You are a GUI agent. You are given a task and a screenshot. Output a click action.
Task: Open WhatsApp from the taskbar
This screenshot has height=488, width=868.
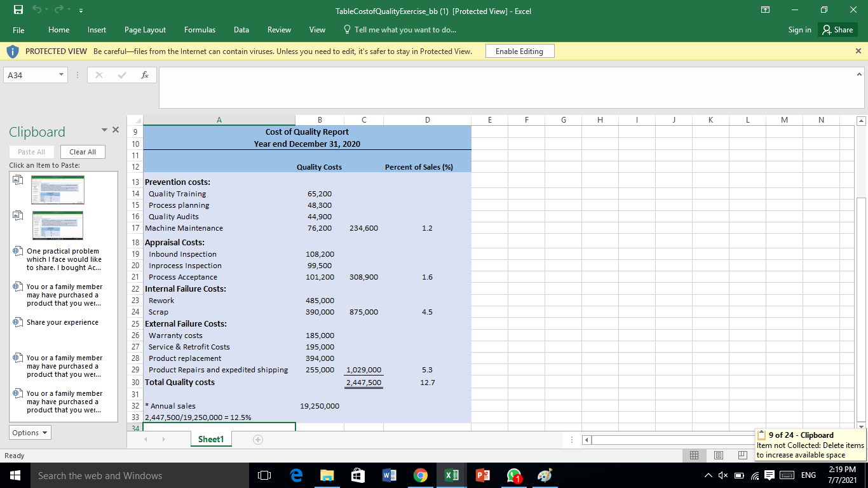point(513,475)
